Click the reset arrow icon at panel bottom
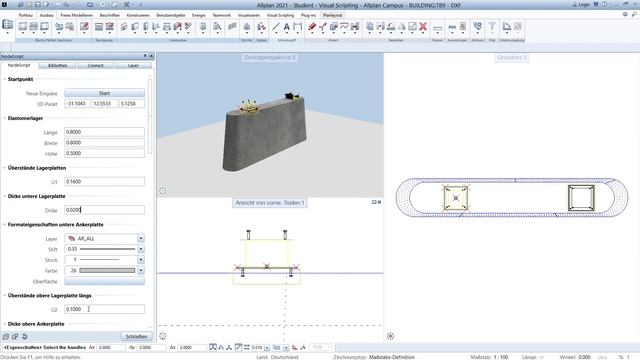 point(24,337)
